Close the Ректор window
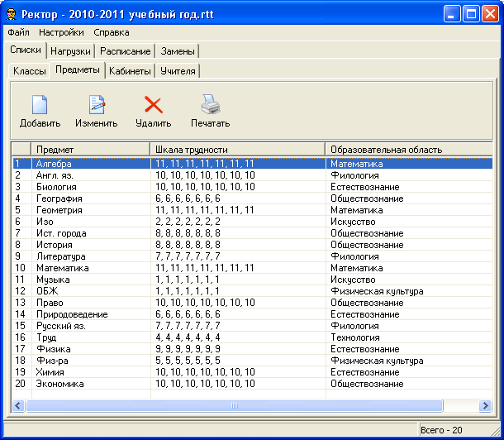This screenshot has height=440, width=504. click(x=490, y=14)
